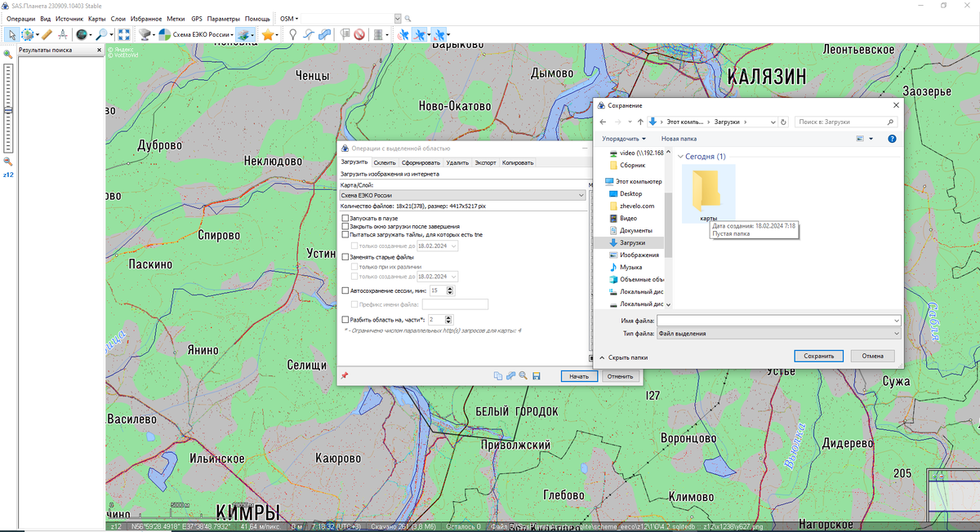The height and width of the screenshot is (532, 980).
Task: Click the refresh button in save dialog
Action: coord(784,122)
